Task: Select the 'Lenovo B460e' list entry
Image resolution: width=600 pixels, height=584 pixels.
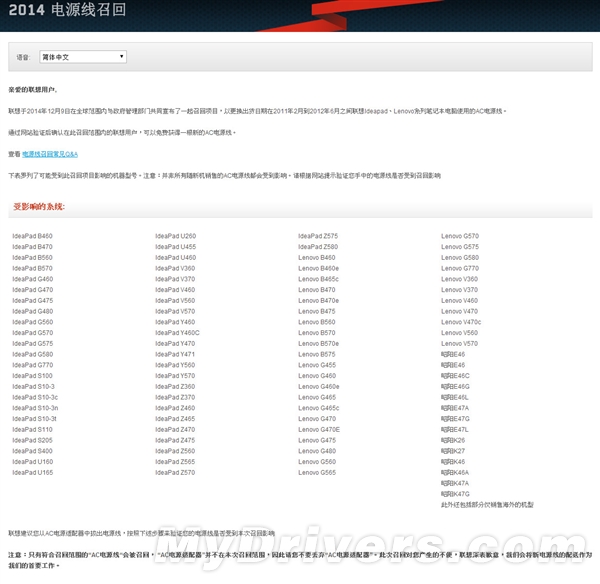Action: click(x=319, y=268)
